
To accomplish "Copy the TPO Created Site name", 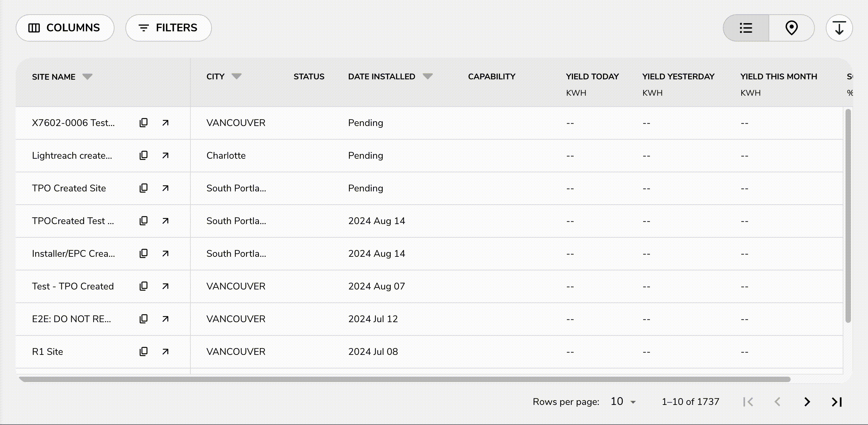I will click(143, 188).
